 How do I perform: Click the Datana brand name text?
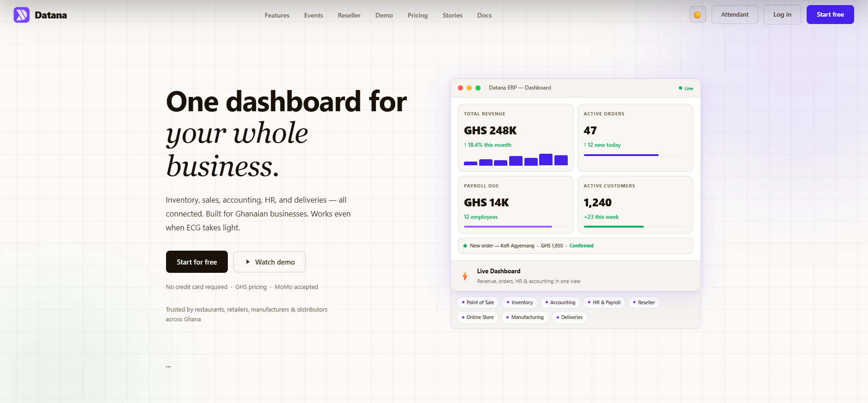click(51, 15)
